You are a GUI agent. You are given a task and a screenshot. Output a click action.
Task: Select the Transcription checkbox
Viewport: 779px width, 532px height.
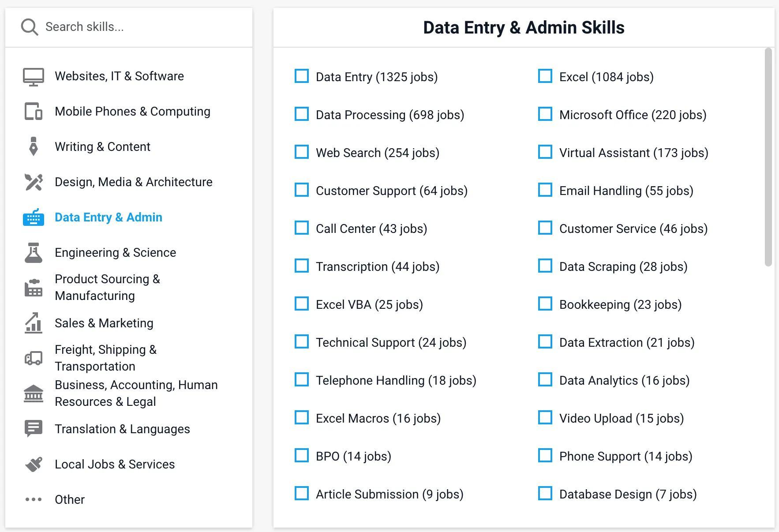(302, 266)
